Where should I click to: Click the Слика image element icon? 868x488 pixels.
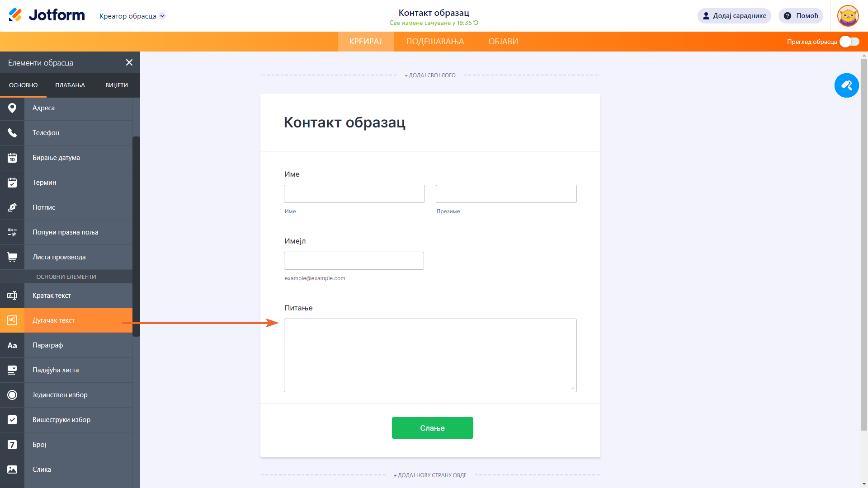pos(12,469)
